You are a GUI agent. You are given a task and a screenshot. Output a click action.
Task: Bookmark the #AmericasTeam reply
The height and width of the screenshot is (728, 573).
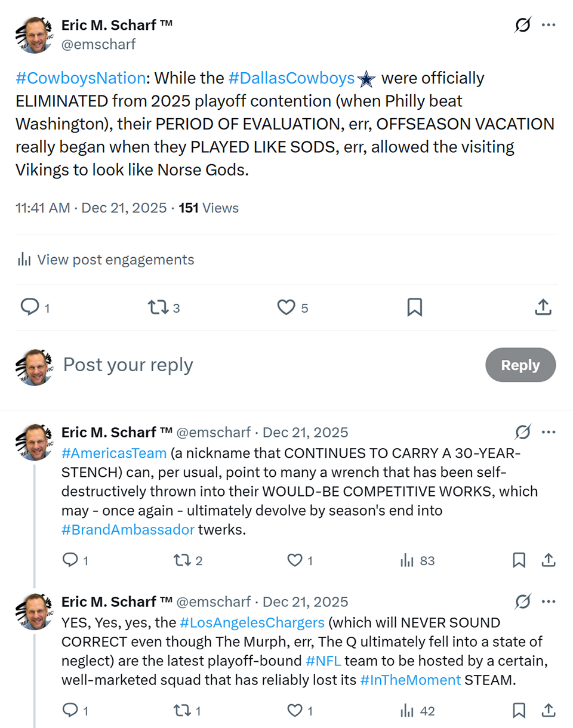point(519,560)
